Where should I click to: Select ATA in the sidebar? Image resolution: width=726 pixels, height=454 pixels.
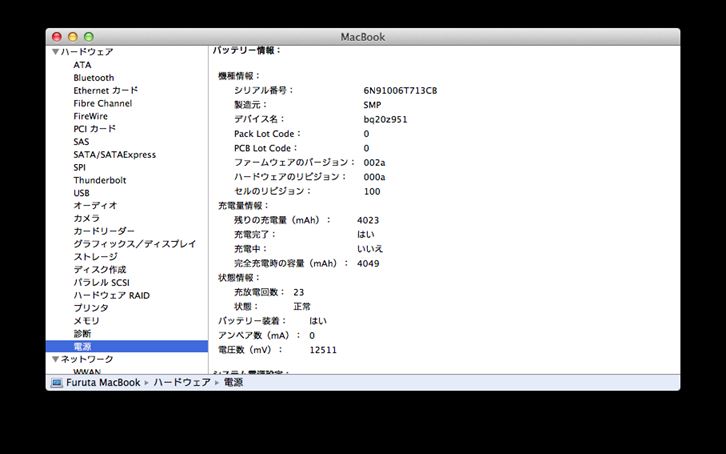[82, 65]
